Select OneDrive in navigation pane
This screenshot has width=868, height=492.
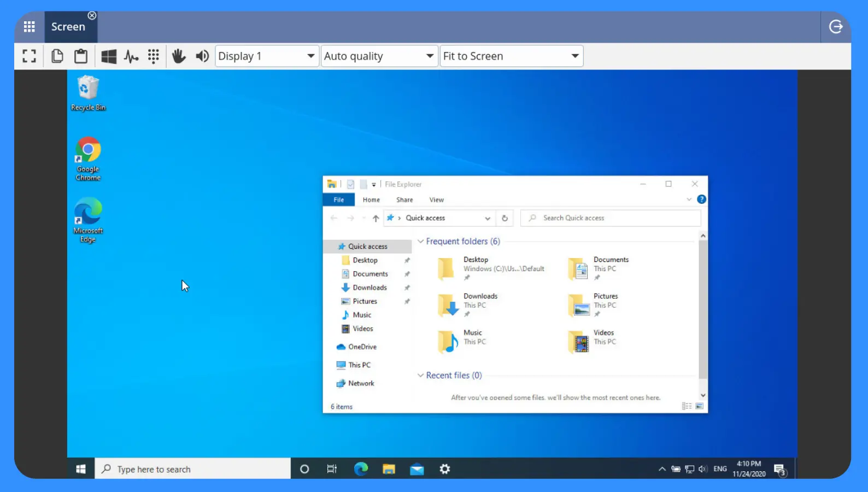(x=362, y=347)
